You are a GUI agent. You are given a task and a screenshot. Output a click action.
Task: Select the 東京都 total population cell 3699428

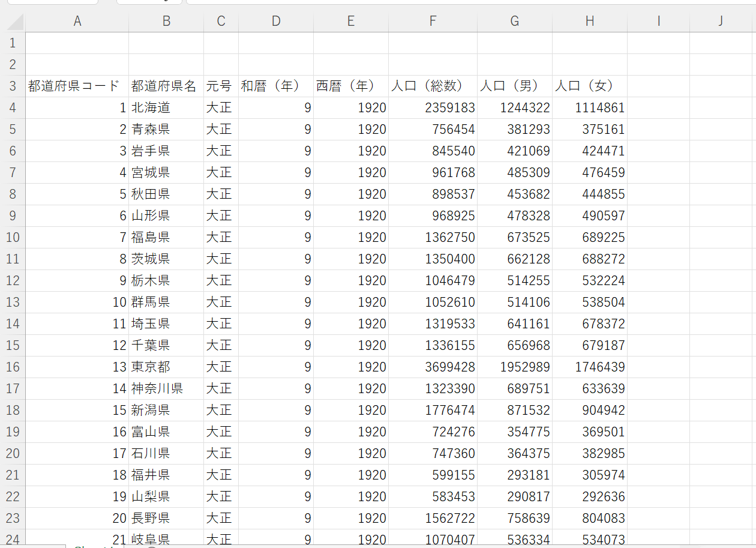click(433, 366)
